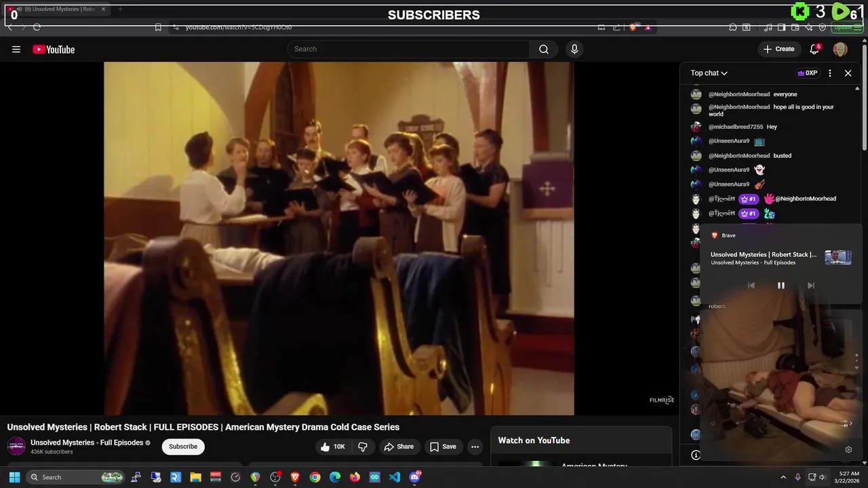Open the Brave Rewards triangle icon
Viewport: 868px width, 488px height.
coord(648,27)
